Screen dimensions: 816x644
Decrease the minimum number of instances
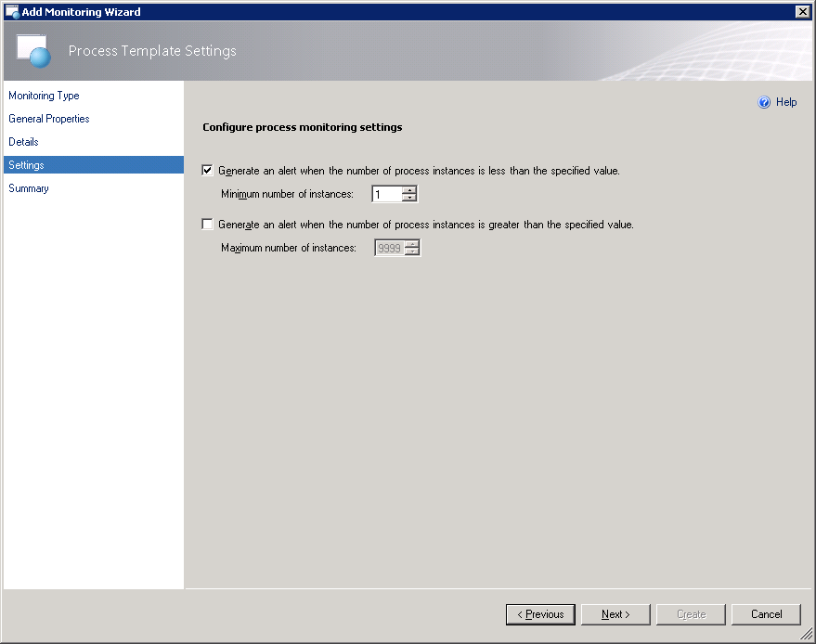409,199
